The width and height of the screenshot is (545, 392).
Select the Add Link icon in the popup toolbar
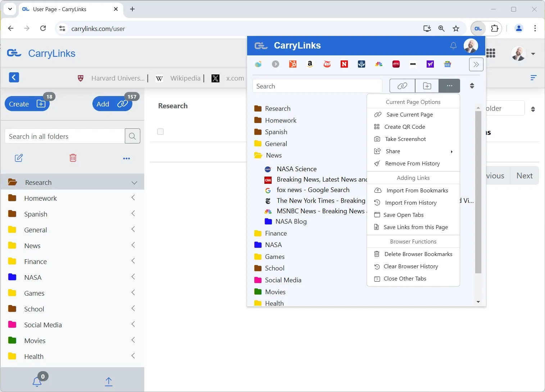tap(402, 86)
